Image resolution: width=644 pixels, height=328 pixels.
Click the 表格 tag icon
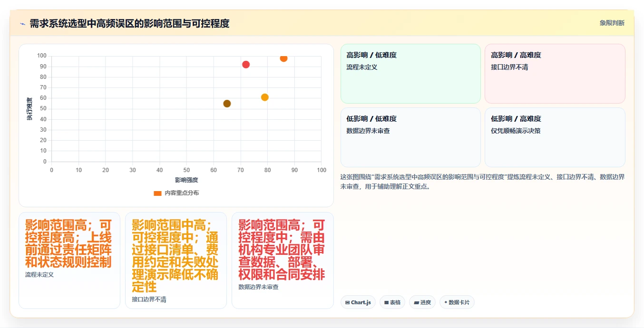click(x=387, y=302)
